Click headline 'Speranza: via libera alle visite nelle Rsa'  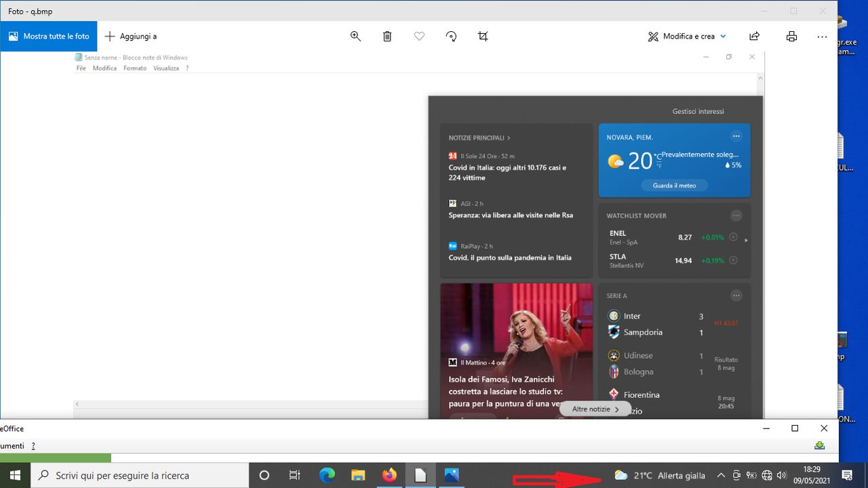coord(511,216)
